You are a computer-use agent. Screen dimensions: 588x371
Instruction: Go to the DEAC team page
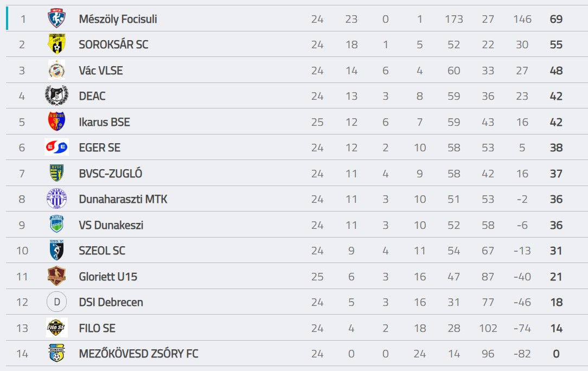pos(92,96)
